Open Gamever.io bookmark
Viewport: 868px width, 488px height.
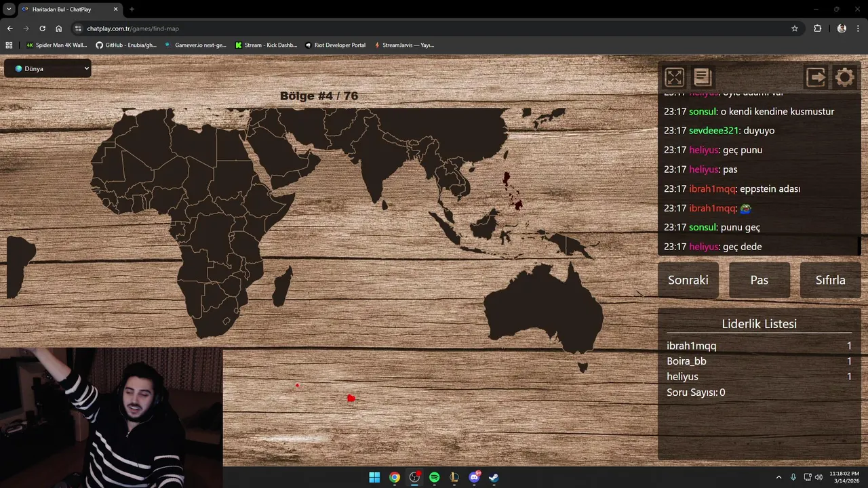(196, 45)
